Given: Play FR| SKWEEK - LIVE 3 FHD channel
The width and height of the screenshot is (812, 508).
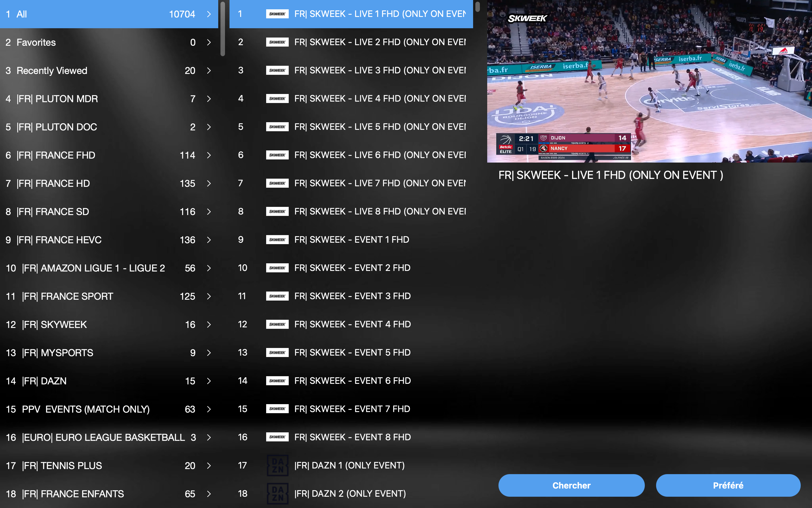Looking at the screenshot, I should coord(351,70).
